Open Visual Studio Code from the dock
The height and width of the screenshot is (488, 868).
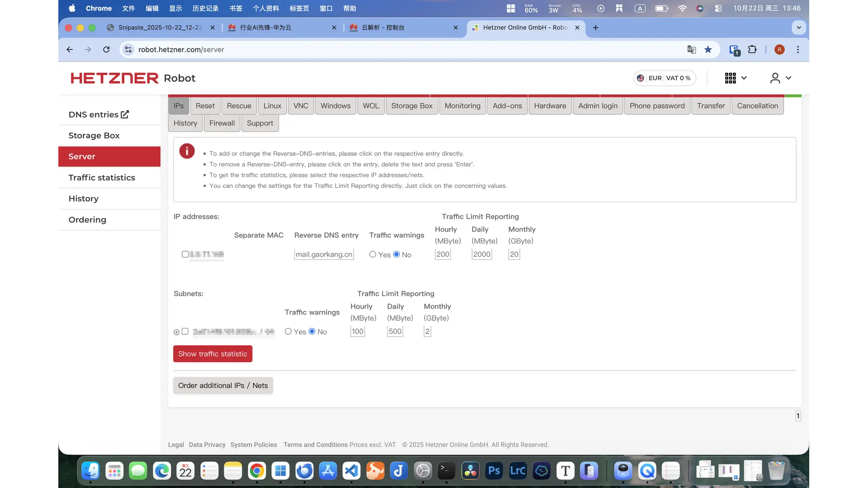352,471
